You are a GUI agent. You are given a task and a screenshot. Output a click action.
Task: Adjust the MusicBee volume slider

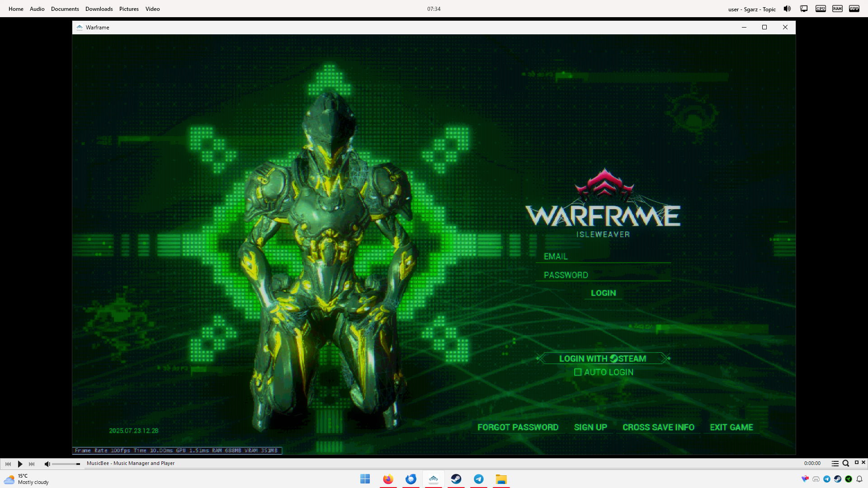[x=66, y=464]
